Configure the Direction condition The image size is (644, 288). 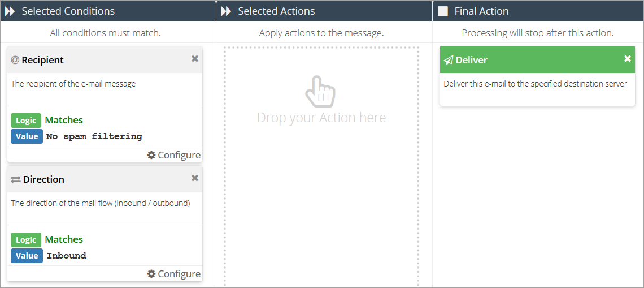[x=174, y=274]
